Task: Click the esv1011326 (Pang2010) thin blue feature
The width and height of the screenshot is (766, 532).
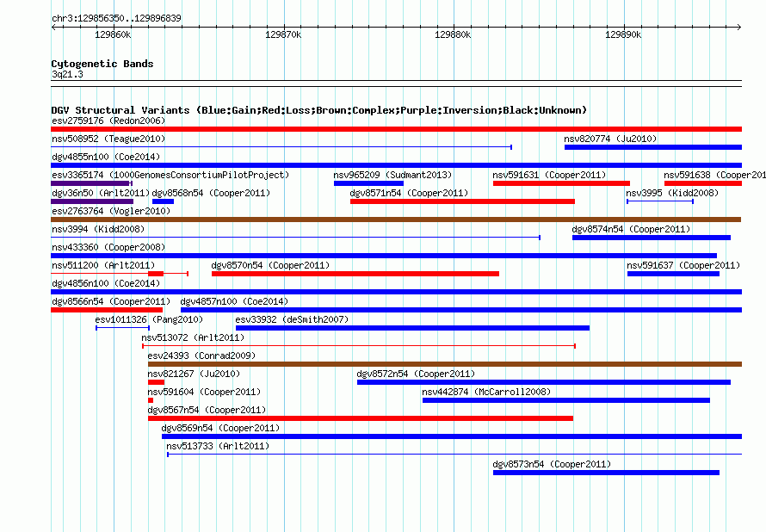Action: [122, 328]
